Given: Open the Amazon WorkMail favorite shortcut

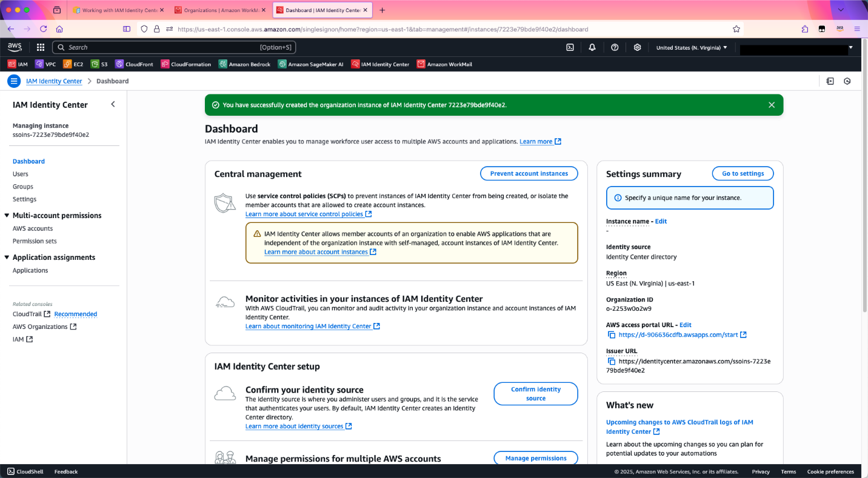Looking at the screenshot, I should click(444, 64).
